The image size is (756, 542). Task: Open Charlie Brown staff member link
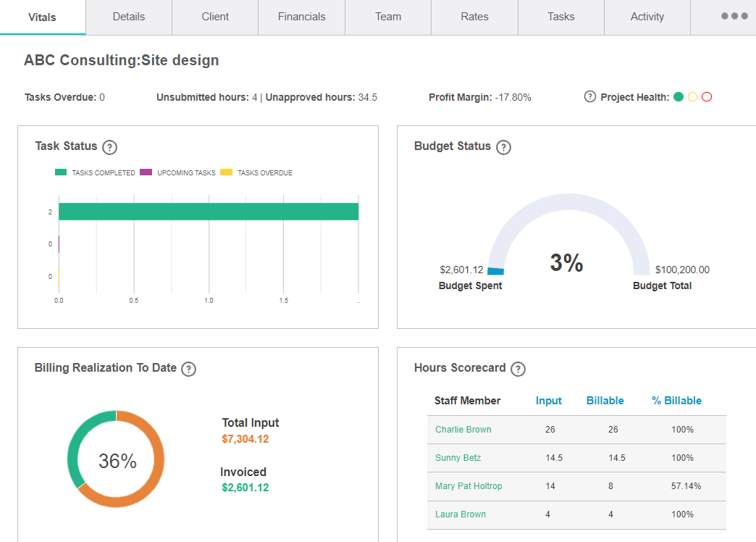[x=463, y=430]
